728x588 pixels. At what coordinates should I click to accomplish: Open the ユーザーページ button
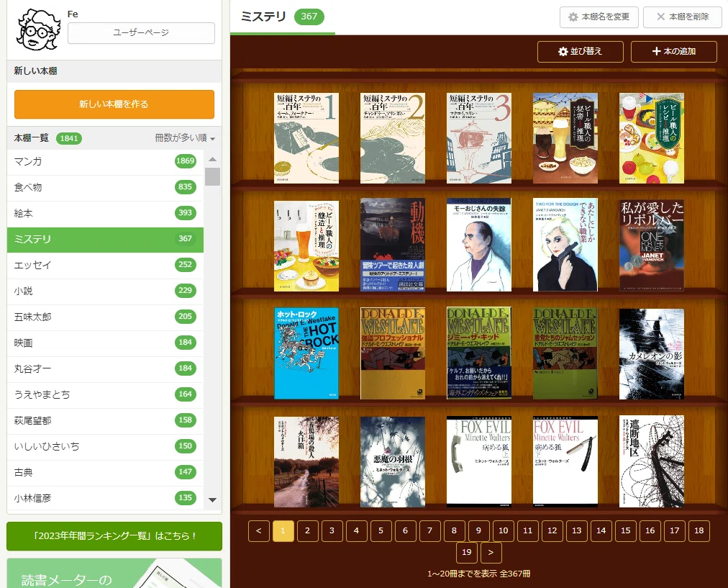pos(141,33)
